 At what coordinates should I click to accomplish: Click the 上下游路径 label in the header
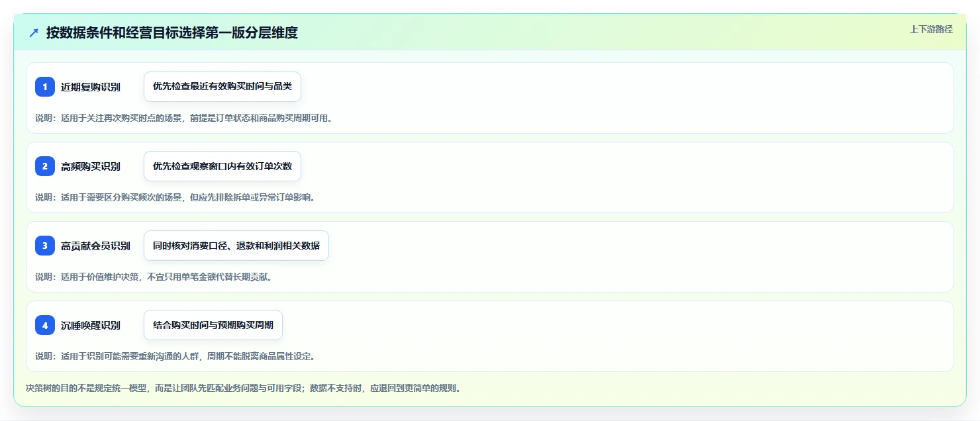931,29
